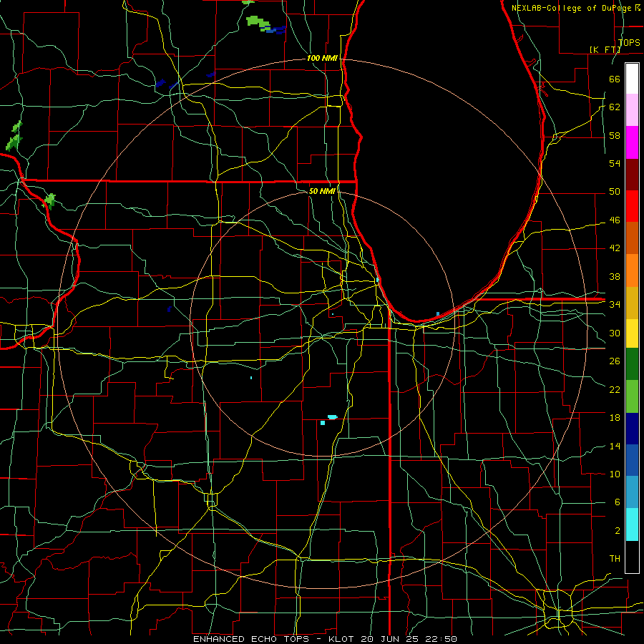Click the "100 NMI" range ring label
The image size is (644, 644).
pyautogui.click(x=322, y=59)
